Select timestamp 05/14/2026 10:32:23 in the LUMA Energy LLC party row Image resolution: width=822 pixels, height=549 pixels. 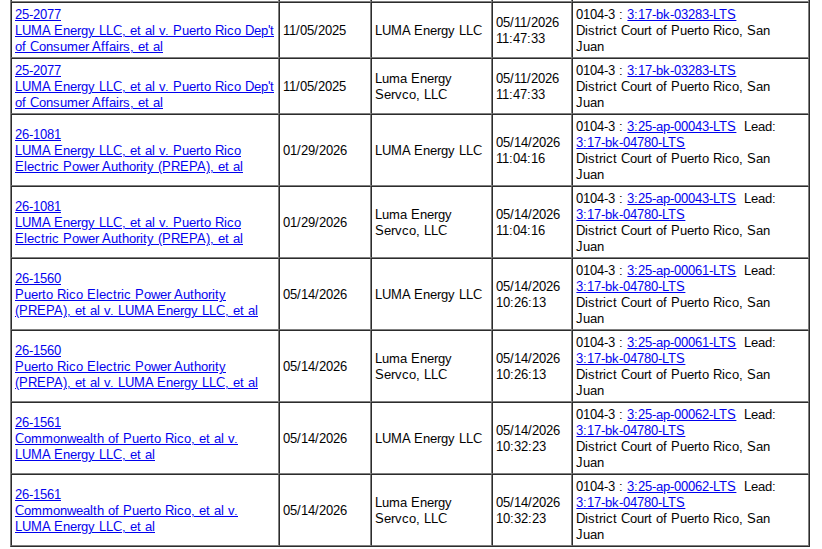[527, 438]
